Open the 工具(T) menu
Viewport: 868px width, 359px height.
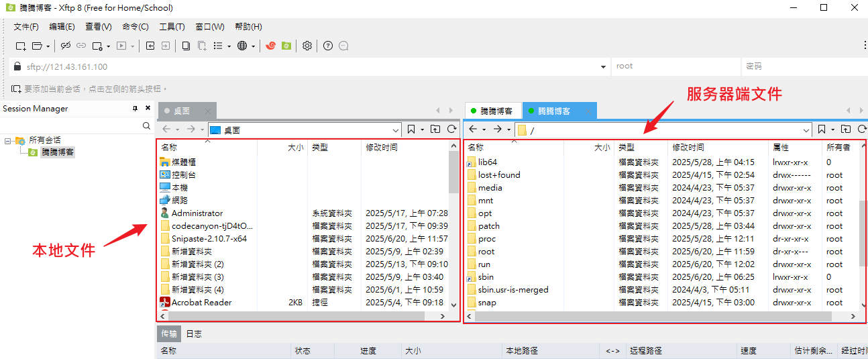(172, 27)
